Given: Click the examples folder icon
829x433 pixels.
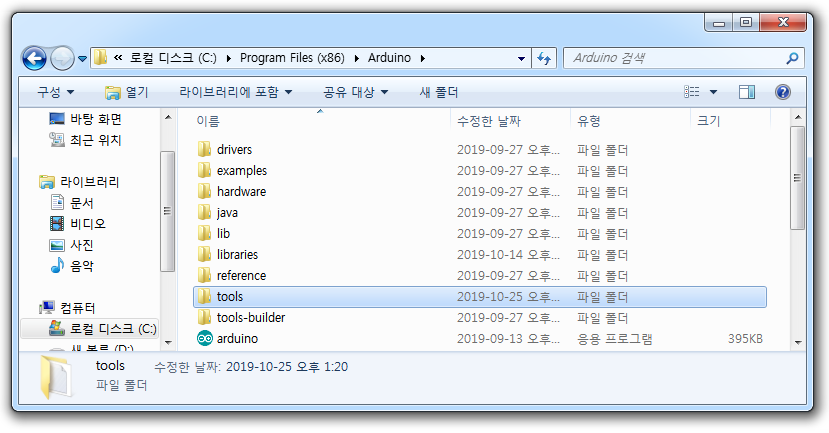Looking at the screenshot, I should pos(204,170).
